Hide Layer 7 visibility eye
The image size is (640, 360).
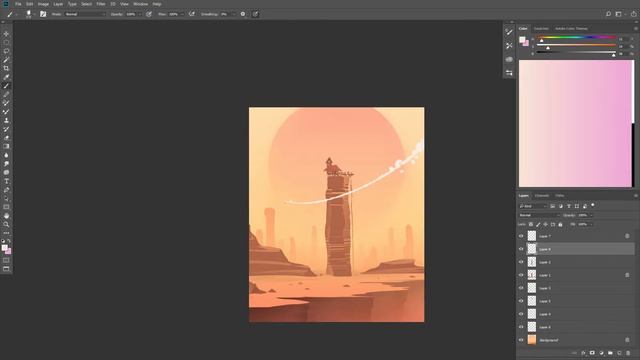pyautogui.click(x=521, y=236)
